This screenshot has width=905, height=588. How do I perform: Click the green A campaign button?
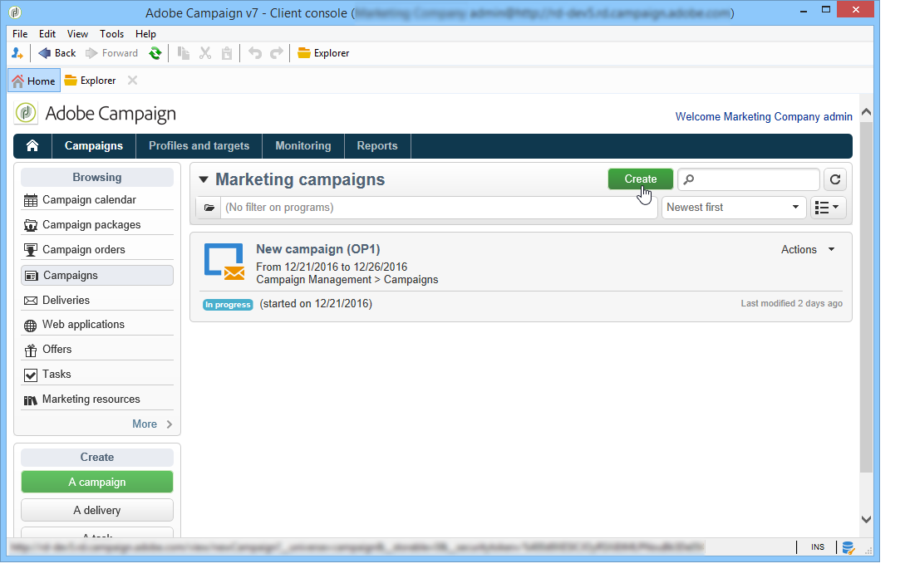97,482
